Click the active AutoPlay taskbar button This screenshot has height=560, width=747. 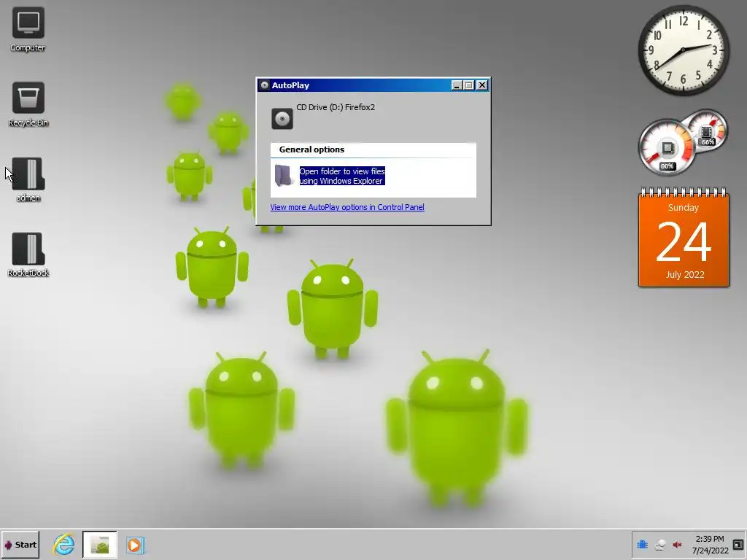tap(99, 545)
